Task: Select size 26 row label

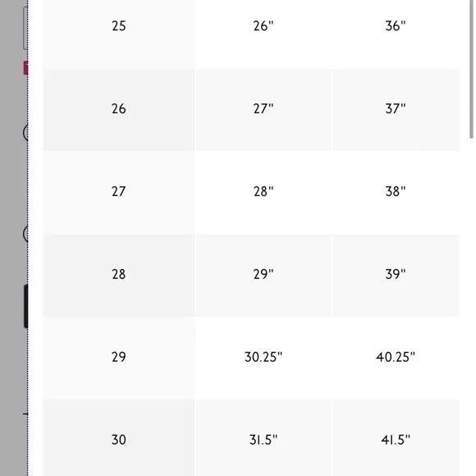Action: coord(119,109)
